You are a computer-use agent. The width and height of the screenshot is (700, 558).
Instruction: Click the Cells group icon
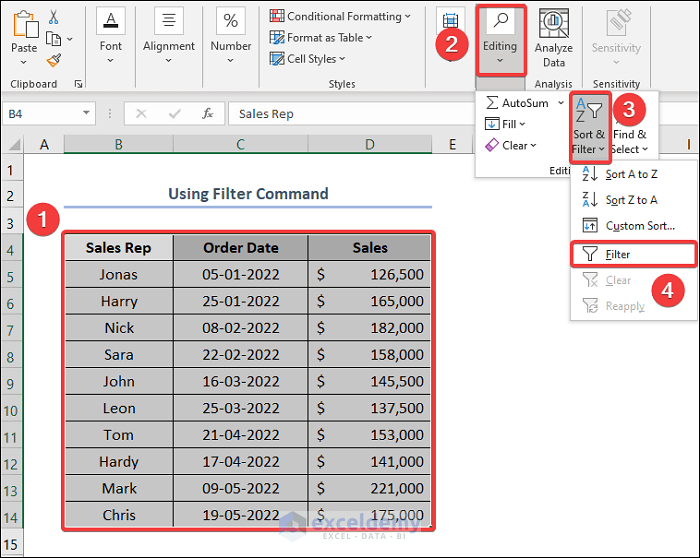click(450, 21)
